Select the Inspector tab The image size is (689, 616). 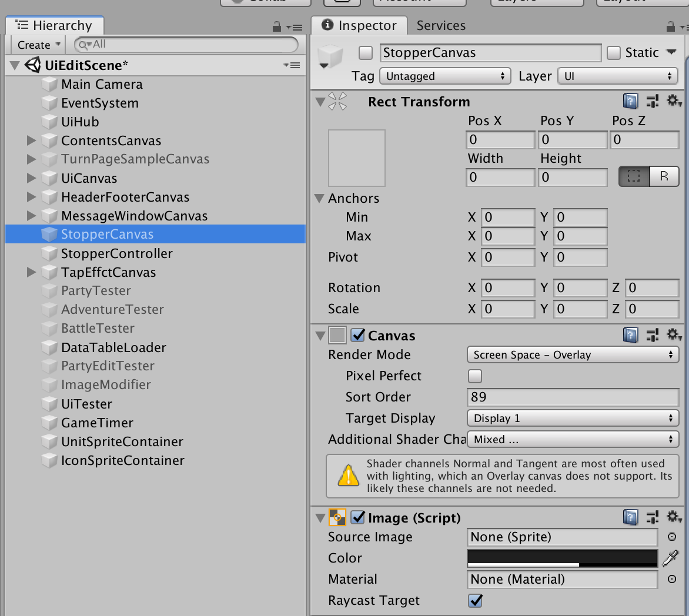359,25
